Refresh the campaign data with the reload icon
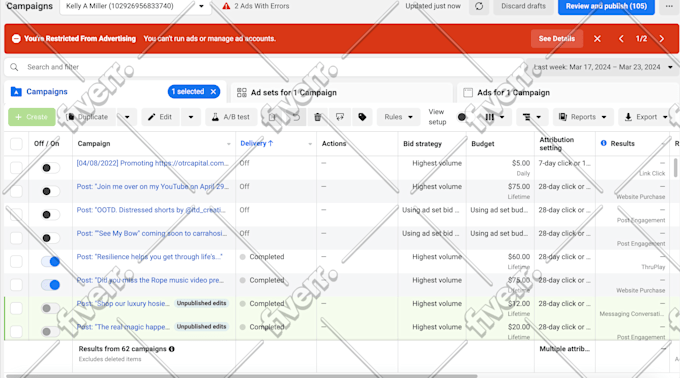This screenshot has height=378, width=680. pyautogui.click(x=479, y=7)
